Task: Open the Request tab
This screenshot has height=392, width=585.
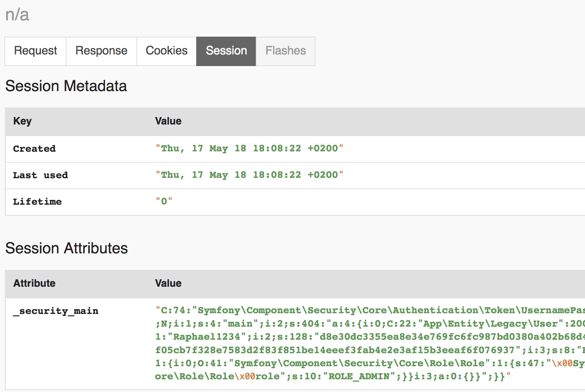Action: (35, 51)
